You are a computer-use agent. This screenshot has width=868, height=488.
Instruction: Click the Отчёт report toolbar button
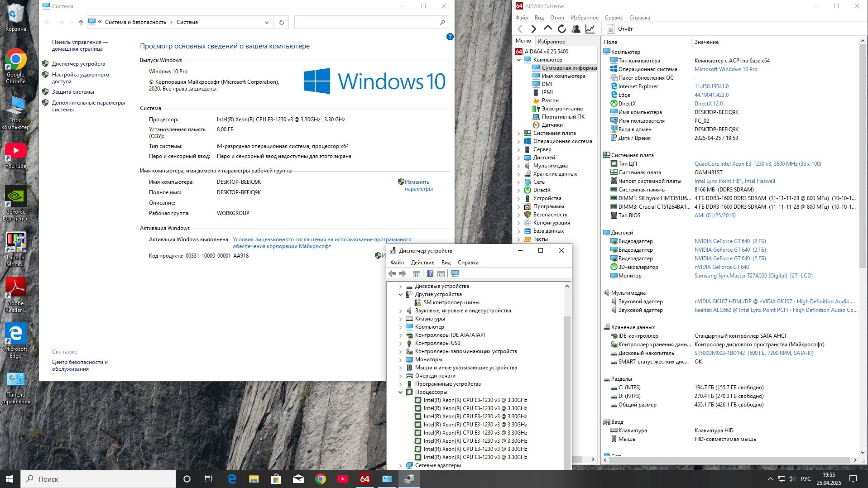tap(620, 29)
